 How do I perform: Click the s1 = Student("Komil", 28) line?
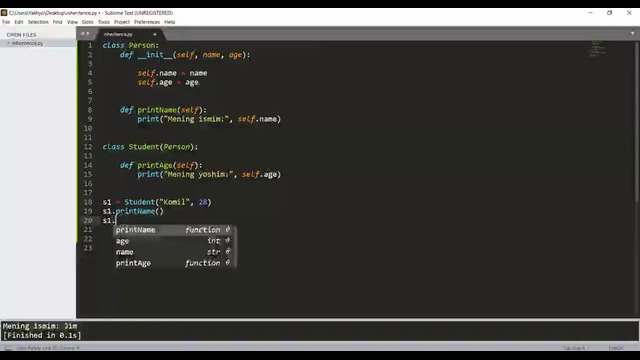point(157,202)
